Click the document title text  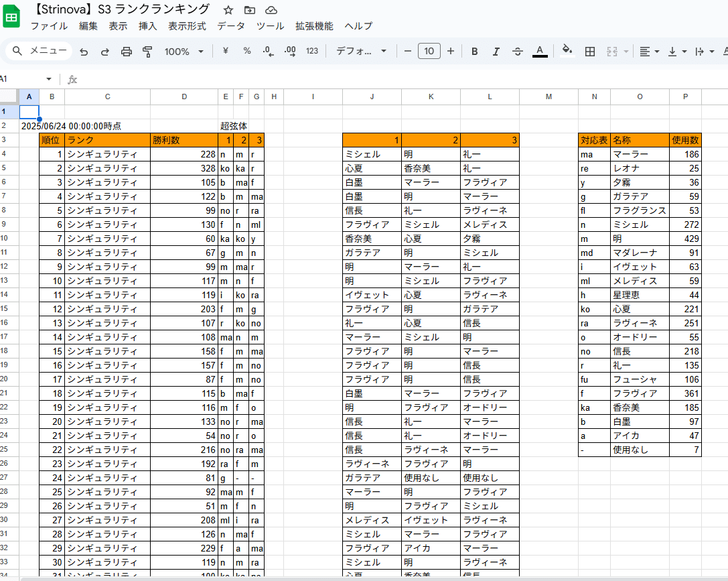pos(123,9)
